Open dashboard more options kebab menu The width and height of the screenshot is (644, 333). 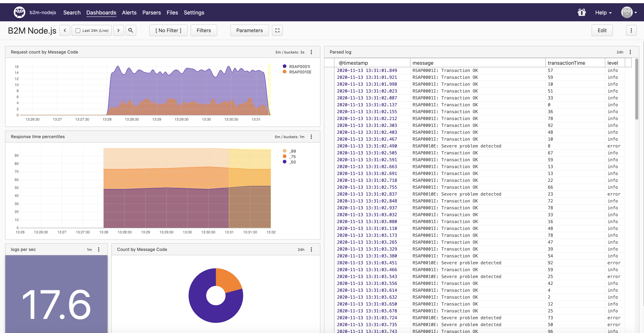[631, 30]
